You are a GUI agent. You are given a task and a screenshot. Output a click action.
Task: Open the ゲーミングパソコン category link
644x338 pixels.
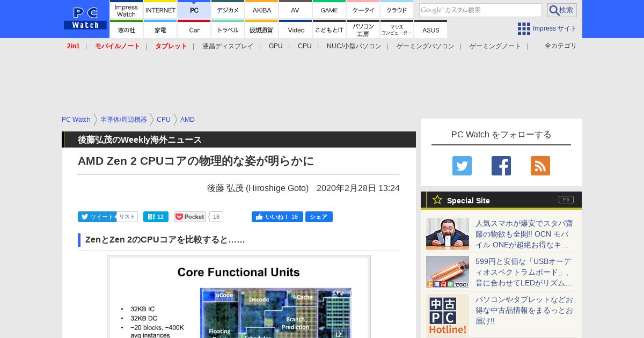point(426,46)
